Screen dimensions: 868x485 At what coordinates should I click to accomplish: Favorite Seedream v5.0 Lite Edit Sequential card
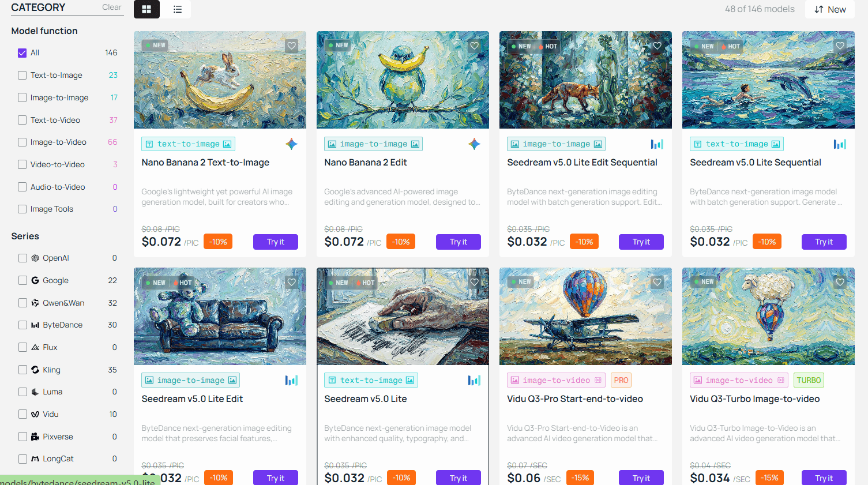pos(657,46)
